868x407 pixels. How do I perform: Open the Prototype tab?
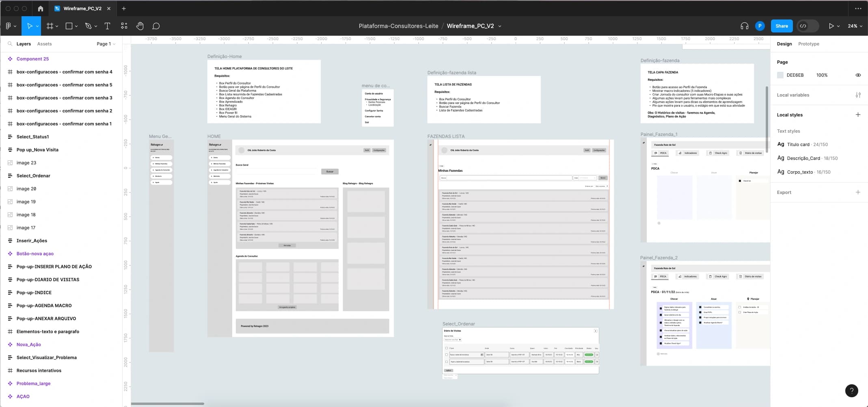pos(808,44)
